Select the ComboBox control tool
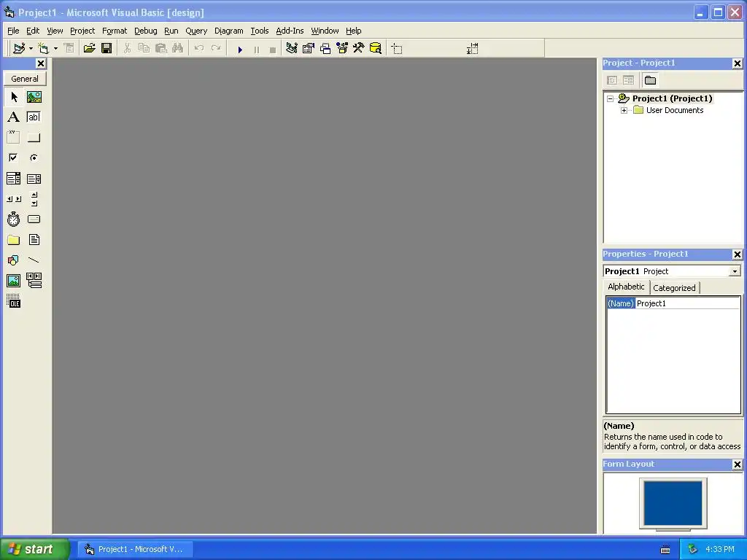Viewport: 747px width, 560px height. (x=14, y=179)
